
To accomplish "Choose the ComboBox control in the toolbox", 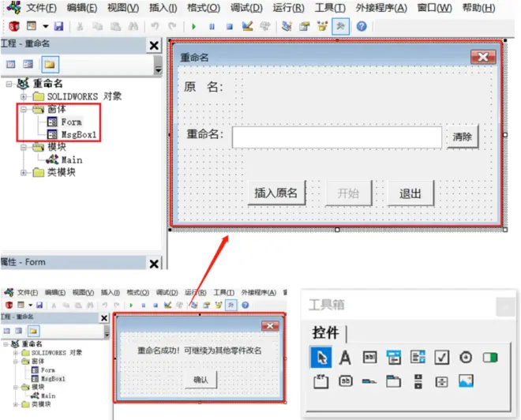I will coord(394,358).
